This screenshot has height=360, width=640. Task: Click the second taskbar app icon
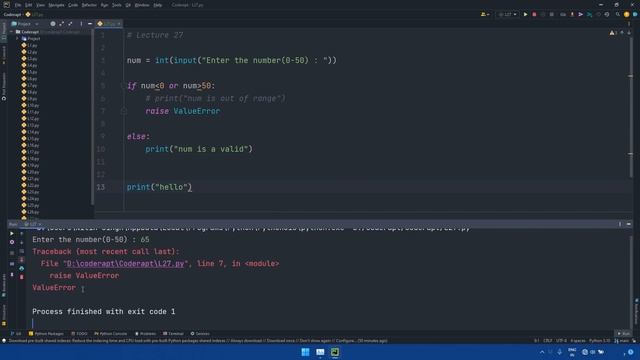pyautogui.click(x=320, y=352)
